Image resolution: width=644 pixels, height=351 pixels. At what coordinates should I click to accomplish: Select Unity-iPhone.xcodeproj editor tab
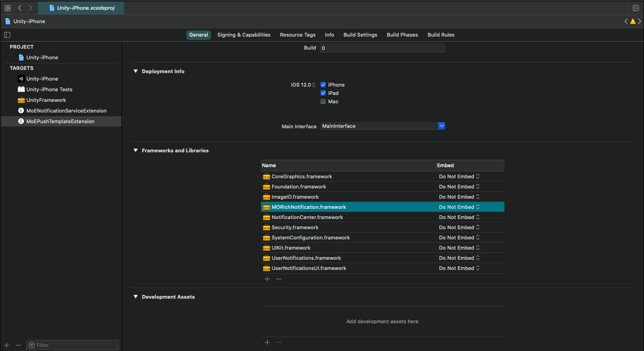click(81, 8)
